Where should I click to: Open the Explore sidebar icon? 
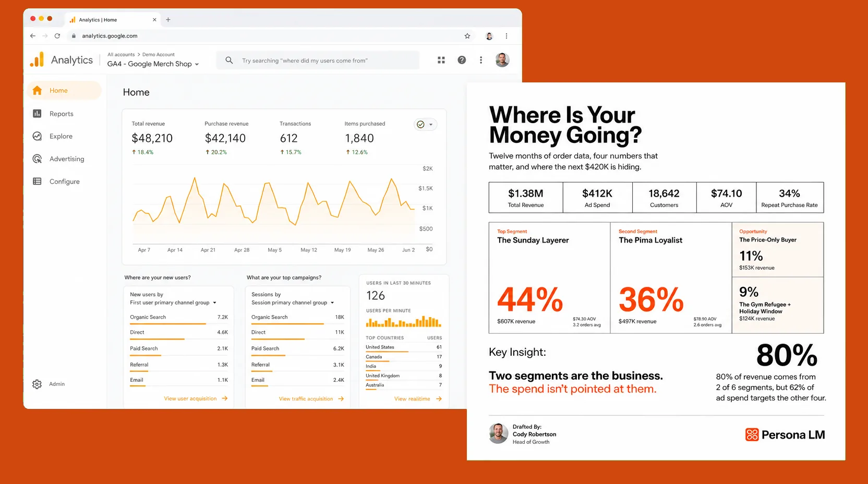pos(37,136)
